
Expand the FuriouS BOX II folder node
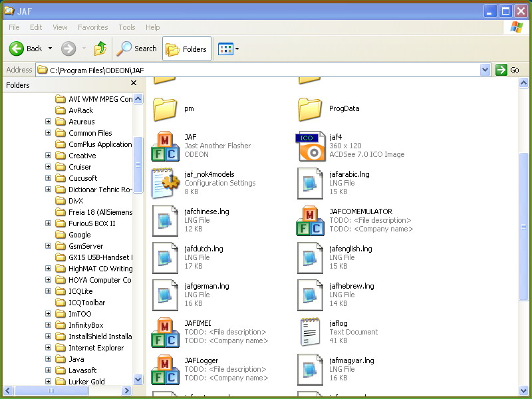[48, 223]
